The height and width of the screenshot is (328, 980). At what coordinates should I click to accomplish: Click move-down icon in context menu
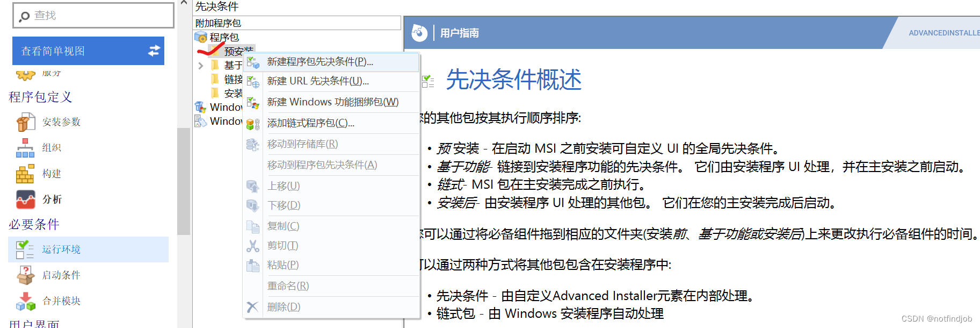(x=253, y=206)
